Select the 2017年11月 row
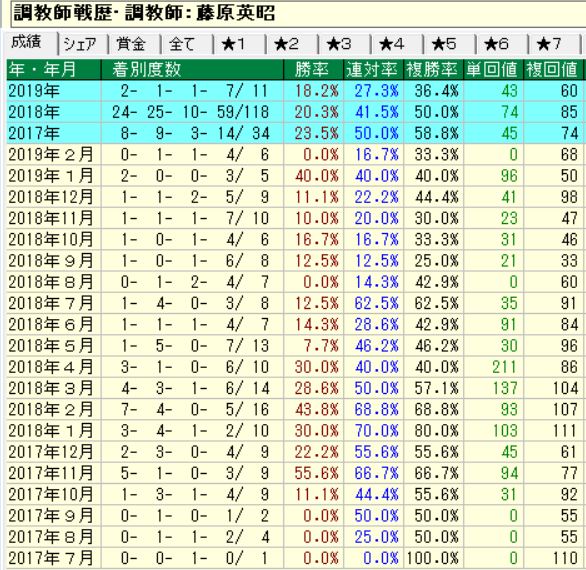Viewport: 586px width, 570px height. (295, 473)
